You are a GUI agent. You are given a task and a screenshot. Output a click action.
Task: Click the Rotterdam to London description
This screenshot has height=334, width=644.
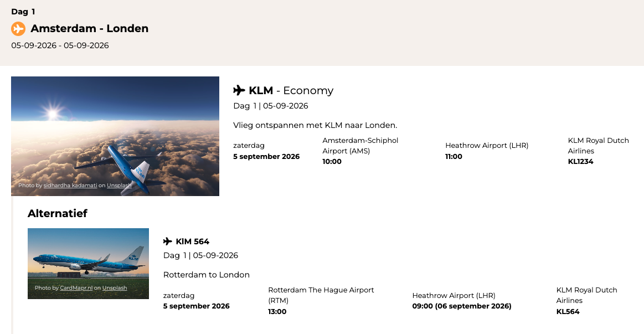(x=207, y=275)
